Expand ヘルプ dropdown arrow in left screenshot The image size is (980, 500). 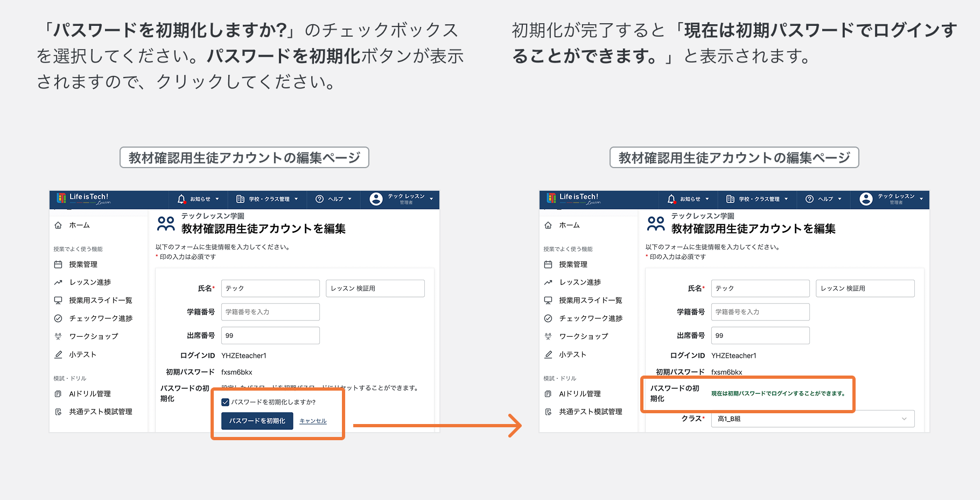coord(349,199)
